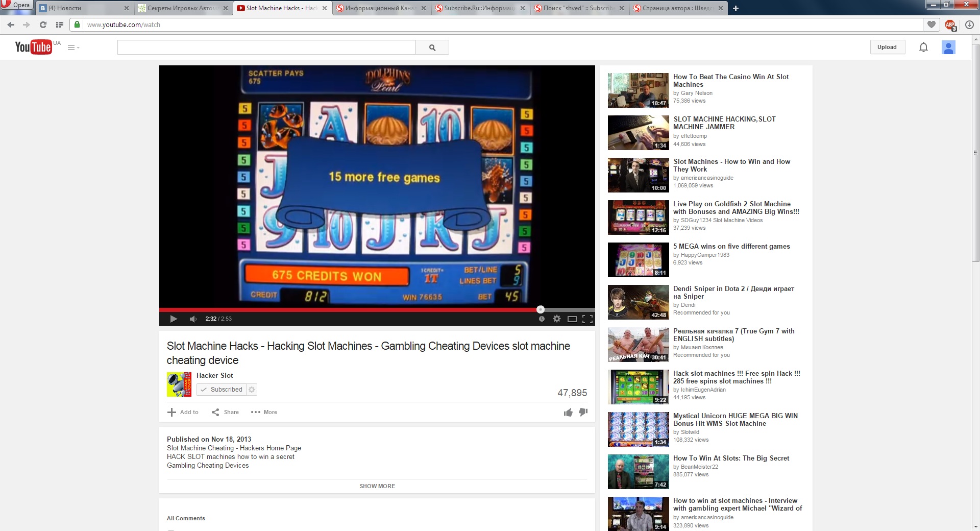Viewport: 980px width, 531px height.
Task: Open Hack slot machines Free spin Hack thumbnail
Action: (x=638, y=387)
